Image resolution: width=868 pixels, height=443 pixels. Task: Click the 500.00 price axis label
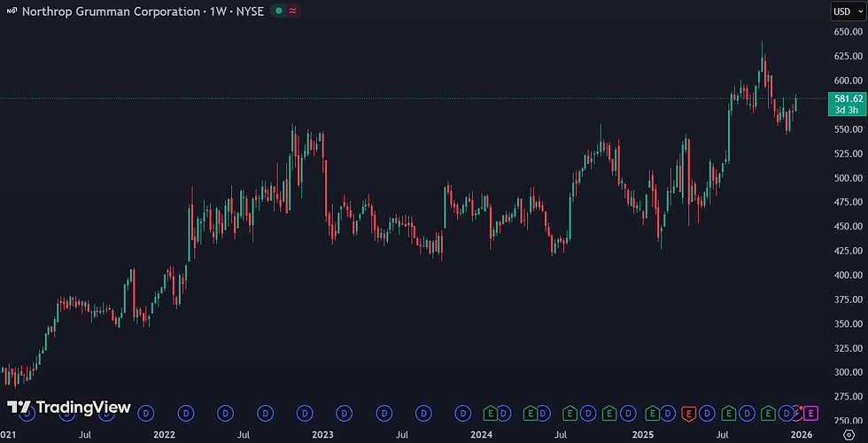click(x=849, y=178)
